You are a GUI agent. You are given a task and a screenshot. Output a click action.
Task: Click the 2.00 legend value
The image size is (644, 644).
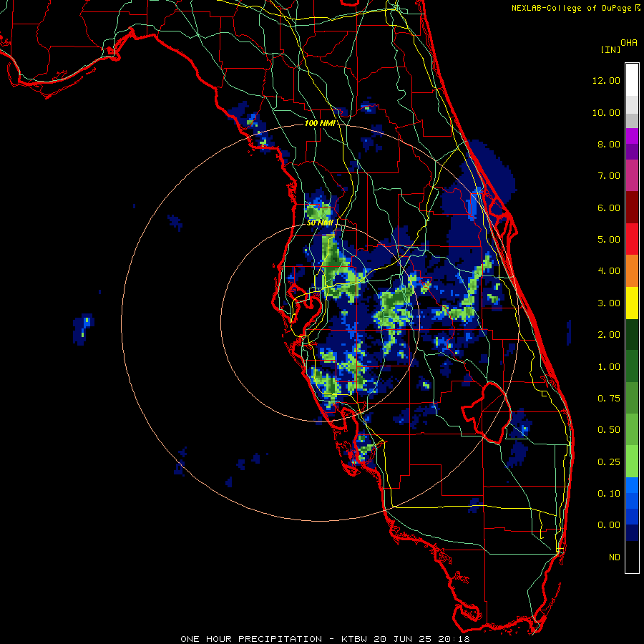point(609,335)
